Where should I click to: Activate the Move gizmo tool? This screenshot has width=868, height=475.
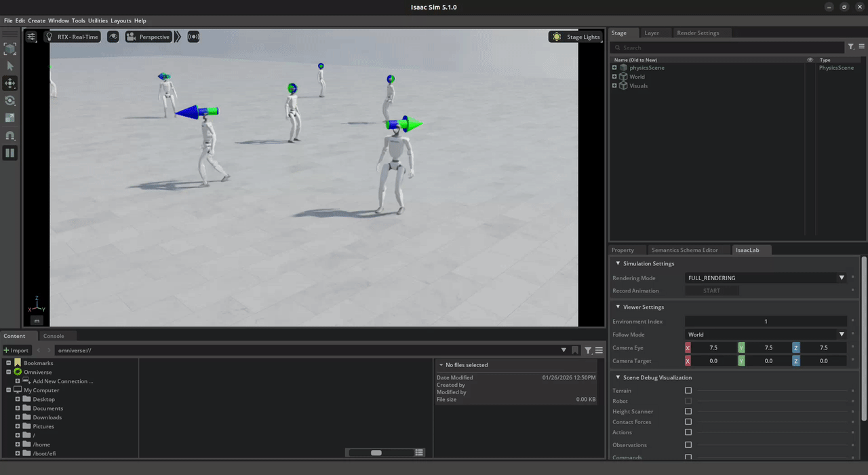pos(10,83)
